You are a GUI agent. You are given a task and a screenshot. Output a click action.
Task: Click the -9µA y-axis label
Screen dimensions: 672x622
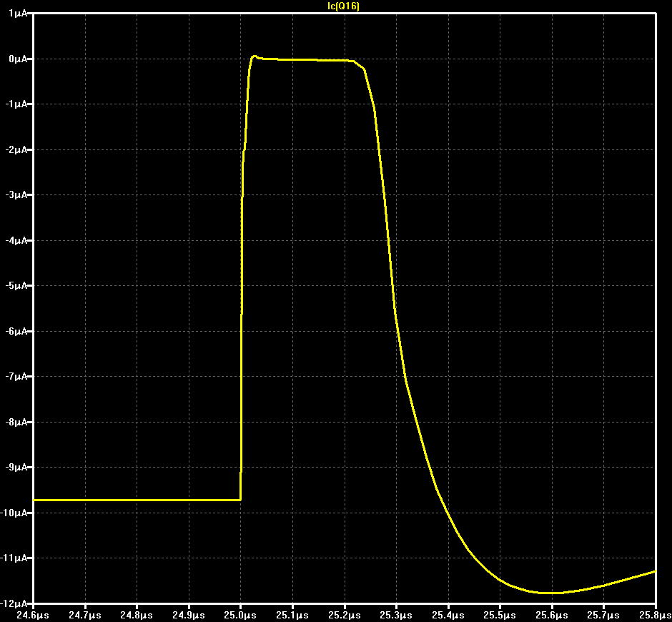tap(16, 468)
